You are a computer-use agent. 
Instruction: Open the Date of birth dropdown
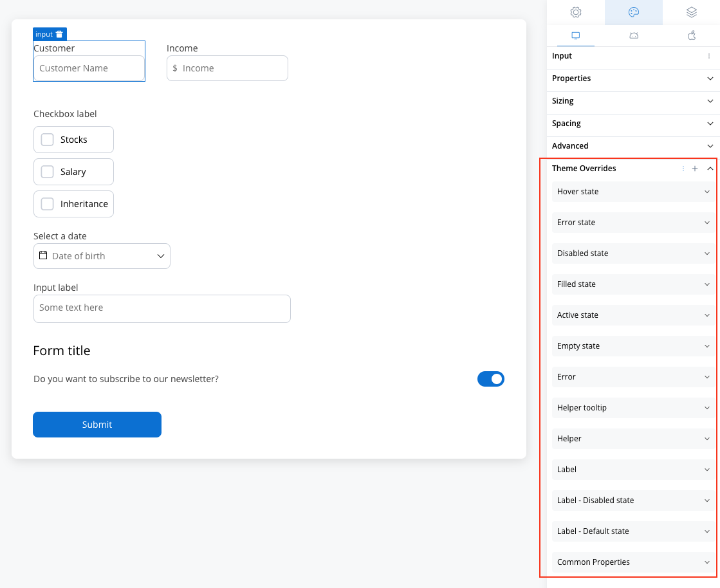102,256
